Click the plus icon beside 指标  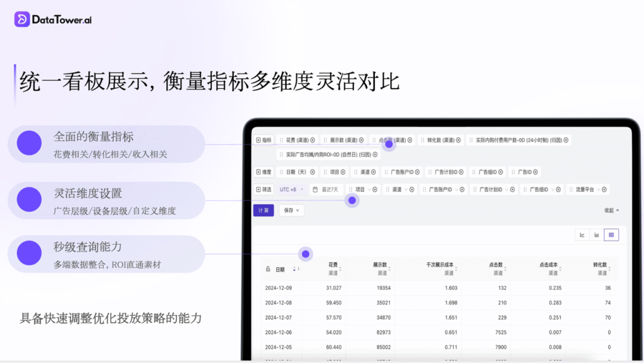pos(258,140)
